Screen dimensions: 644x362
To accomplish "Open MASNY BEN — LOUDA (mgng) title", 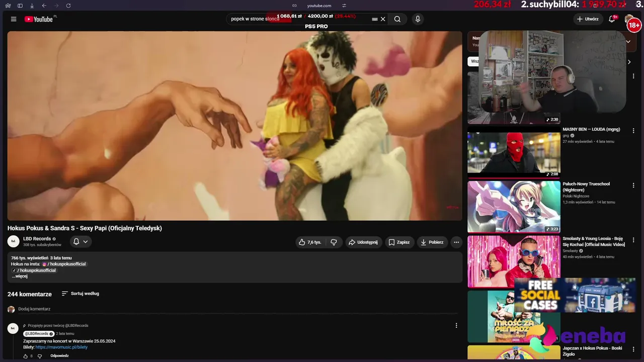I will (x=591, y=129).
